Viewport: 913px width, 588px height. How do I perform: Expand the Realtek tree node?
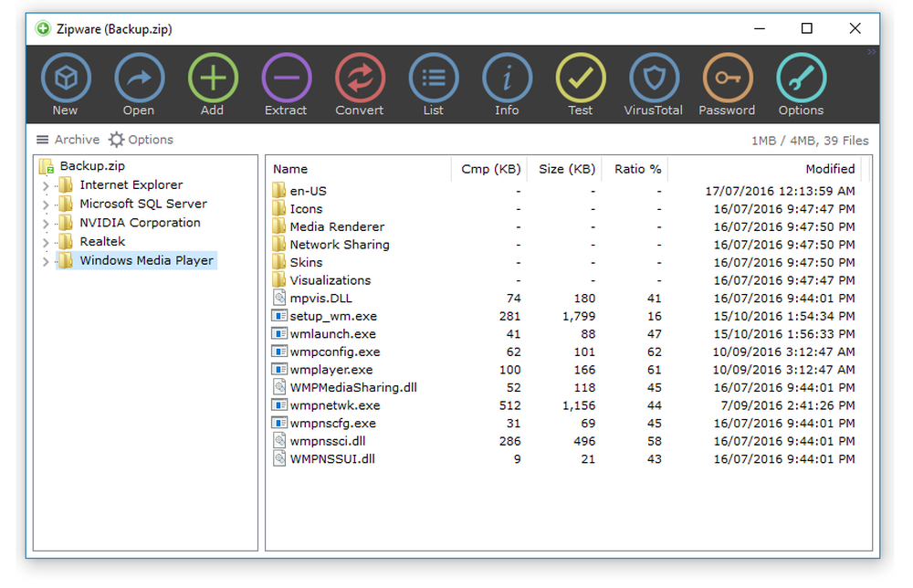click(46, 242)
